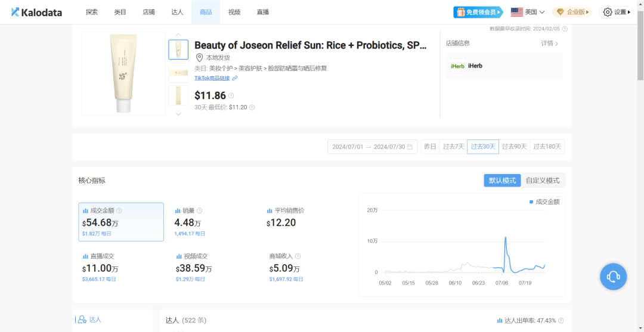Select the 平均销售价 metric
Viewport: 644px width, 332px height.
tap(306, 222)
